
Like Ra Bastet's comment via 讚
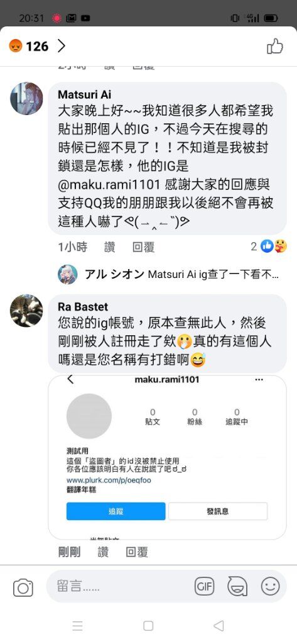[x=104, y=552]
